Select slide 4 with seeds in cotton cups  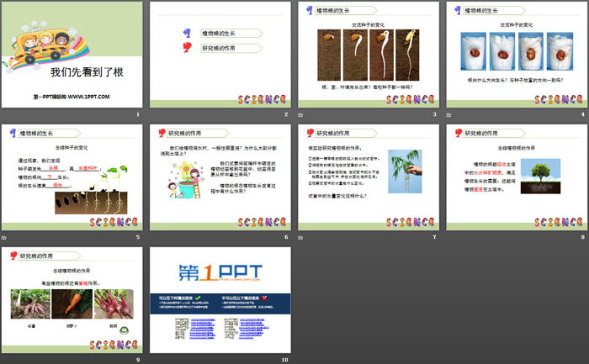(517, 55)
